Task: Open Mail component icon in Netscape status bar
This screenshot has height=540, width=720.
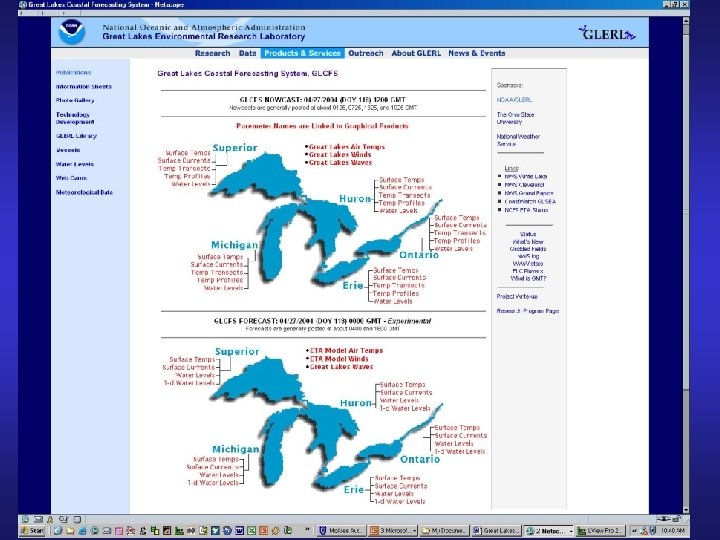Action: [x=38, y=519]
